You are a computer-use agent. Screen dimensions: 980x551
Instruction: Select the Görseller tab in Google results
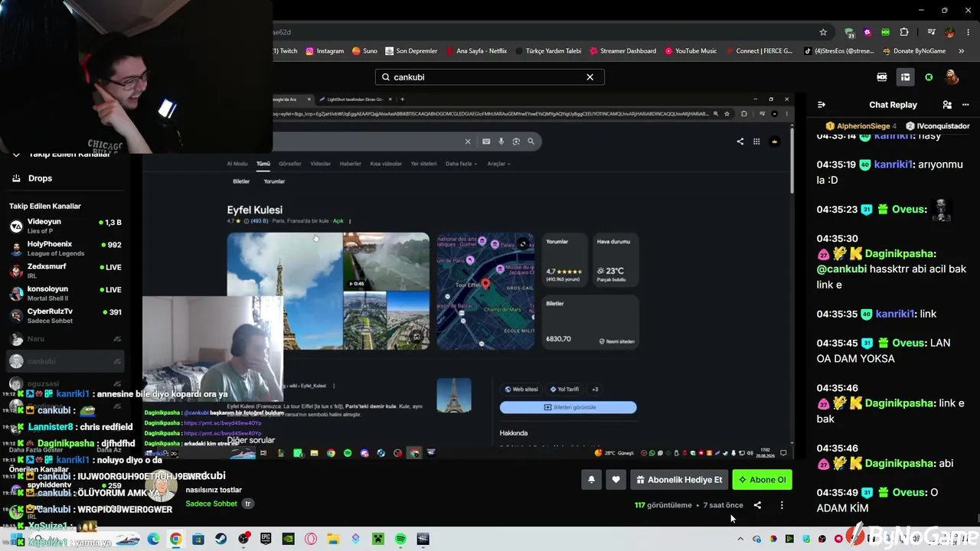coord(289,164)
